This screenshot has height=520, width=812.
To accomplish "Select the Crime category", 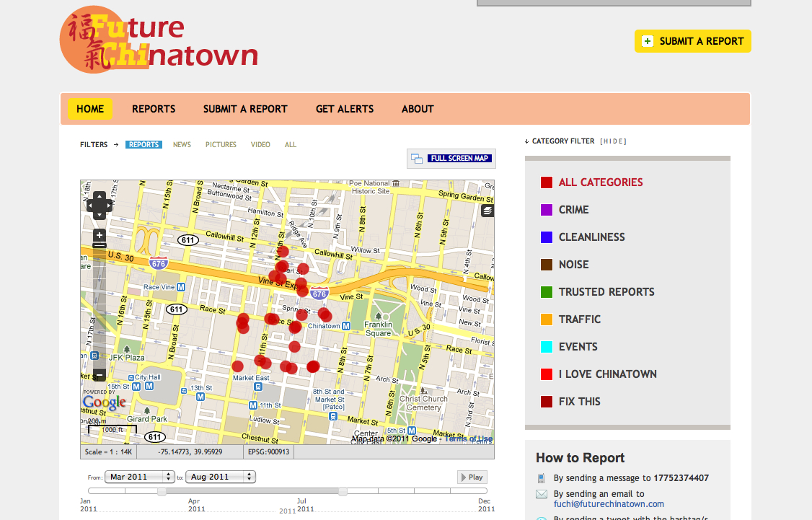I will [x=565, y=210].
